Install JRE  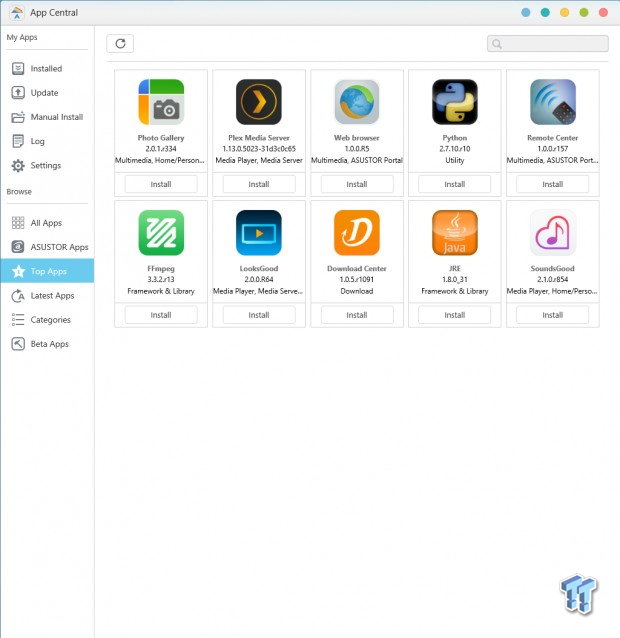coord(454,315)
